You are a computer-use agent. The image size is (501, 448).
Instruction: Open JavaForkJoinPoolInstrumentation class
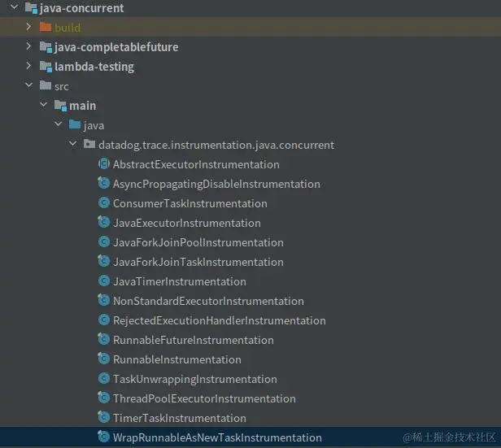[x=198, y=242]
